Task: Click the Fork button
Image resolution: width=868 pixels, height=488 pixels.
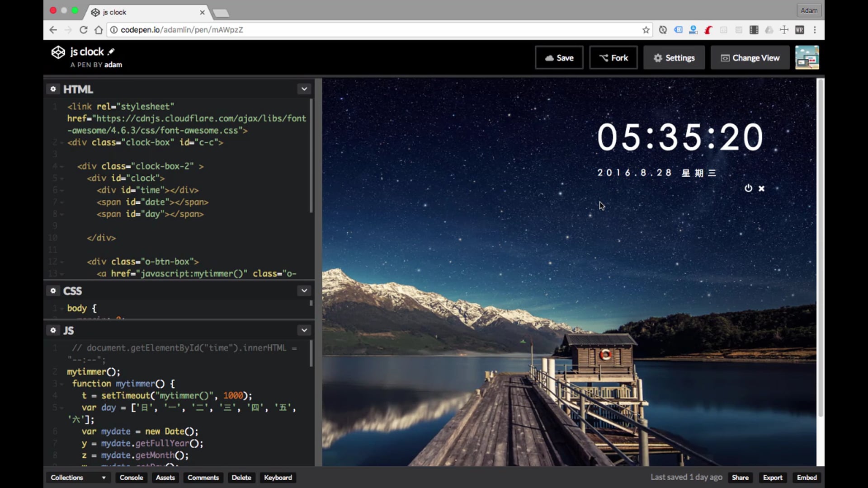Action: [613, 58]
